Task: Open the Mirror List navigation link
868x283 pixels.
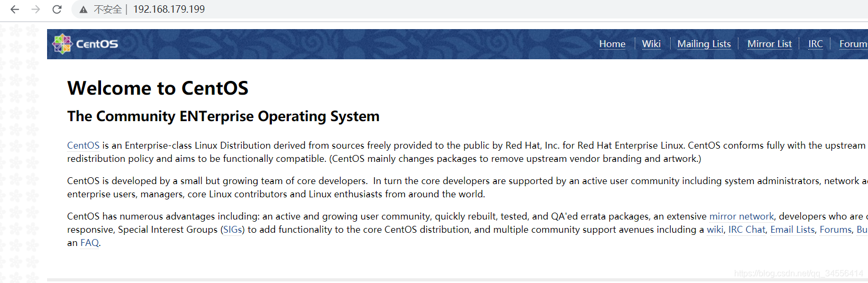Action: [x=770, y=44]
